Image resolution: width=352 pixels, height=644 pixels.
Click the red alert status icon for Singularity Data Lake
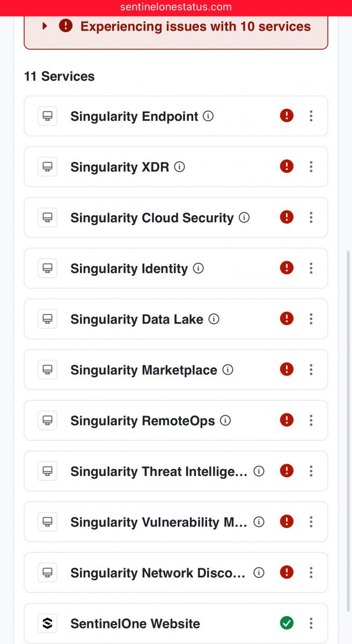[x=287, y=319]
